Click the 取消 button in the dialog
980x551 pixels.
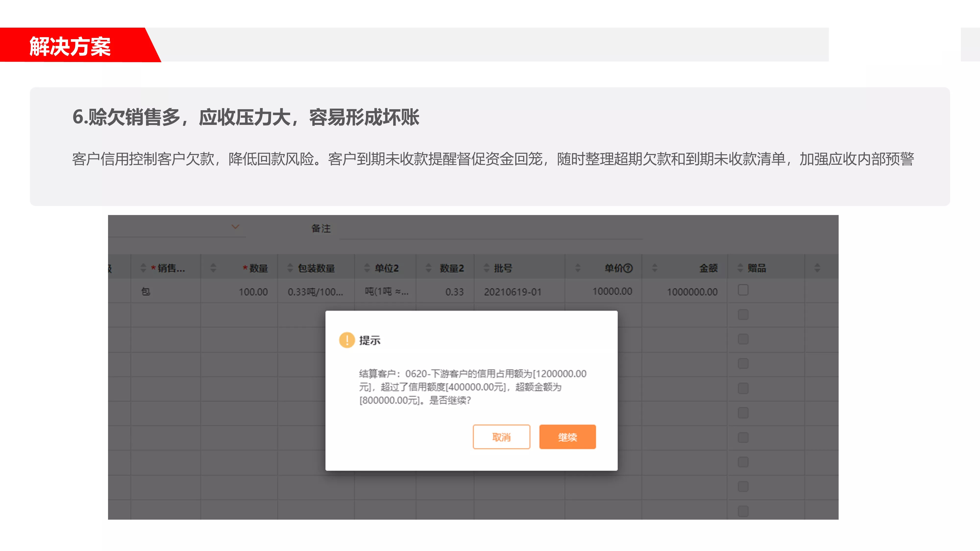[x=502, y=437]
